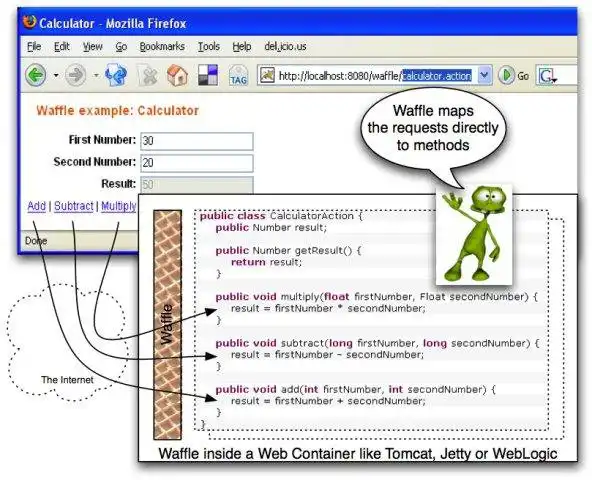This screenshot has width=592, height=480.
Task: Click the 'Go' label beside green arrow
Action: pyautogui.click(x=523, y=76)
